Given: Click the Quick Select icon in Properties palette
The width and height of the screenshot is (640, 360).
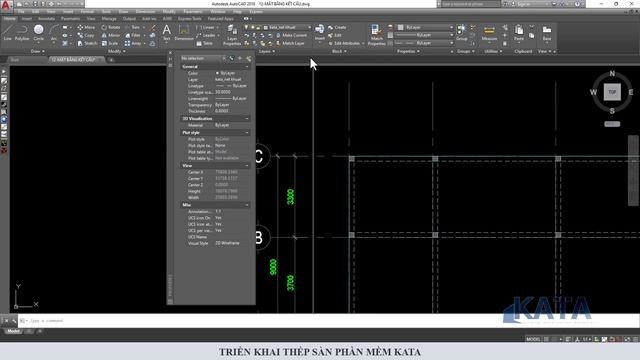Looking at the screenshot, I should [249, 58].
